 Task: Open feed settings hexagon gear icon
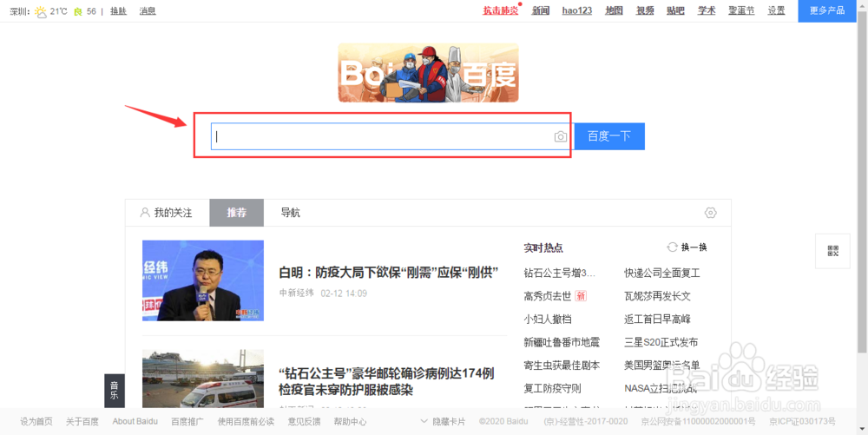(710, 213)
